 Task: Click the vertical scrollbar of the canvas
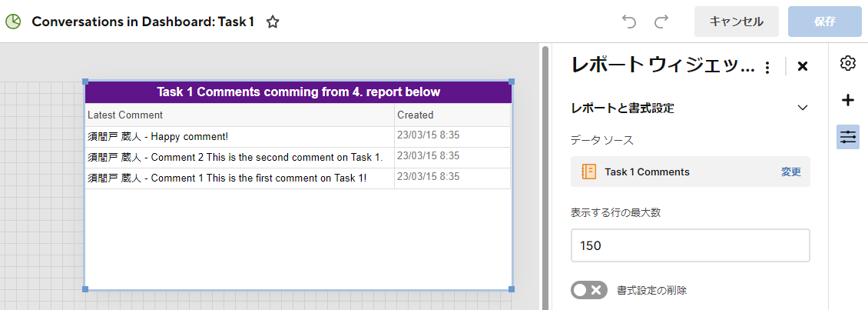(545, 178)
